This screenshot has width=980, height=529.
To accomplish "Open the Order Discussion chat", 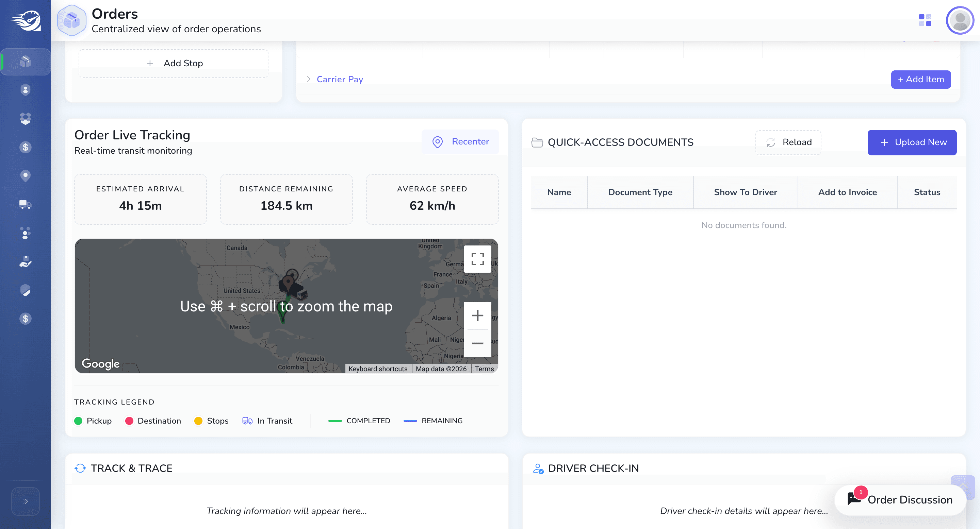I will click(900, 500).
